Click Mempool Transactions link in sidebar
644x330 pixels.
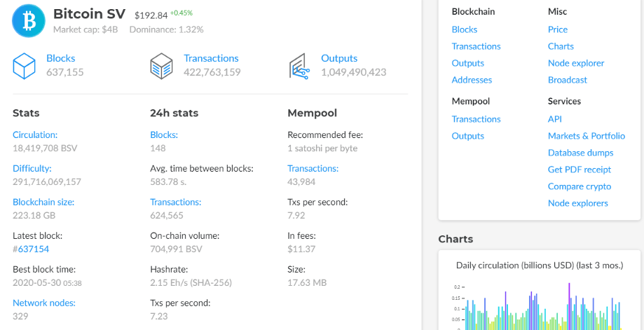pos(476,119)
